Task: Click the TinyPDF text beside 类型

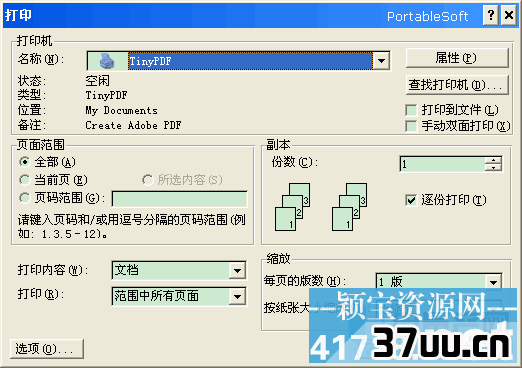Action: (x=106, y=95)
